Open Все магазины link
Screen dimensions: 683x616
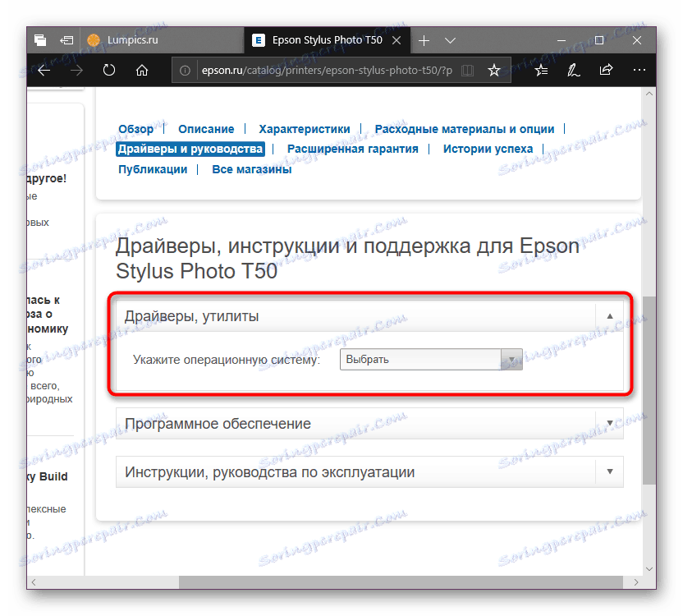pyautogui.click(x=252, y=169)
